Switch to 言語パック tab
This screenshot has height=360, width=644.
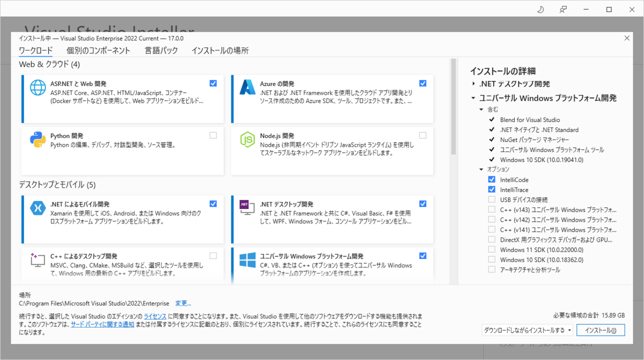[161, 51]
